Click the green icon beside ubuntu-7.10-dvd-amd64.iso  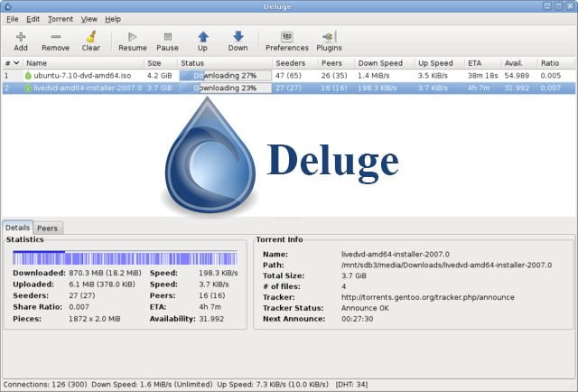point(28,76)
